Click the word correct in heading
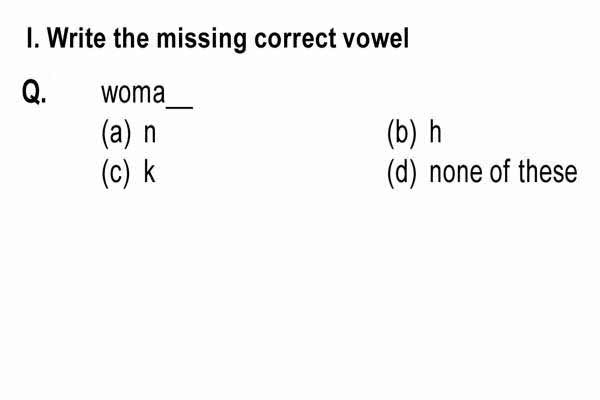The height and width of the screenshot is (400, 600). point(295,39)
